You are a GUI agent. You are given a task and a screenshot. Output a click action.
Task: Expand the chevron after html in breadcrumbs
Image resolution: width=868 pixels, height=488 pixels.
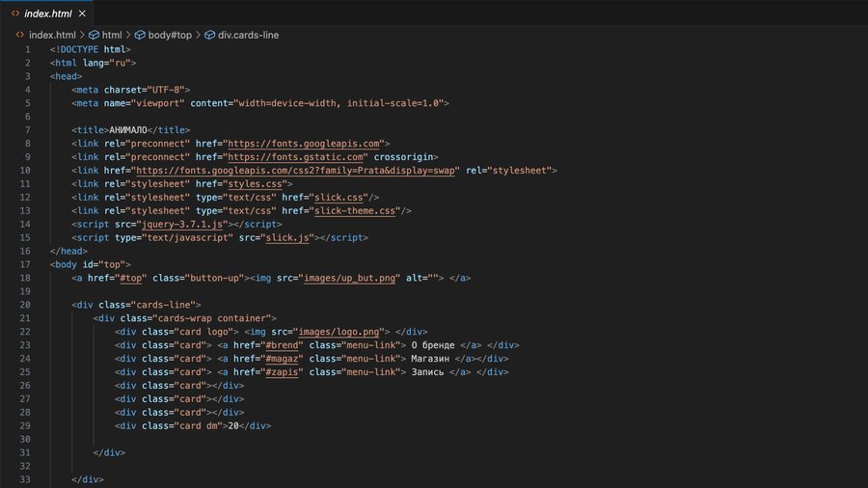point(128,35)
